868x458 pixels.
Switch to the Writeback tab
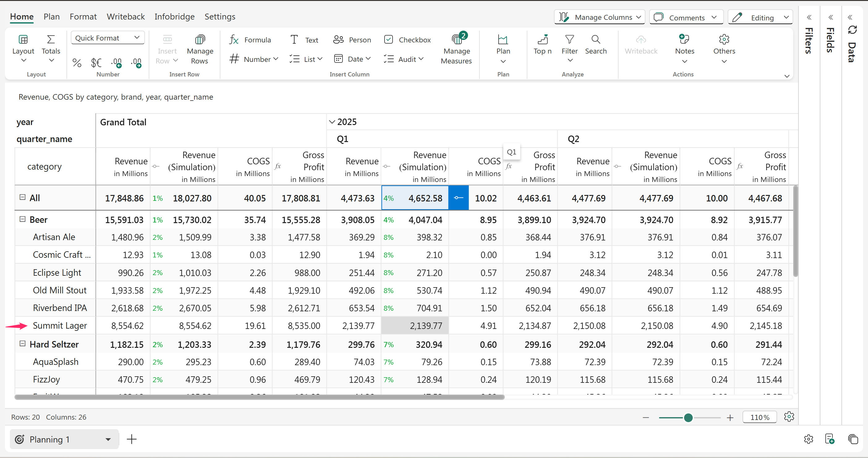pyautogui.click(x=126, y=16)
